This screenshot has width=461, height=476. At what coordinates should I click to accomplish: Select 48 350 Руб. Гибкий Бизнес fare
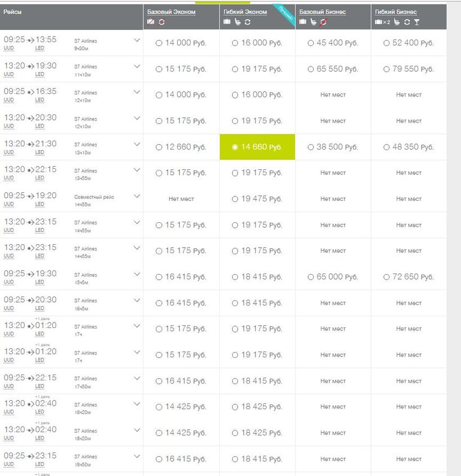tap(386, 147)
